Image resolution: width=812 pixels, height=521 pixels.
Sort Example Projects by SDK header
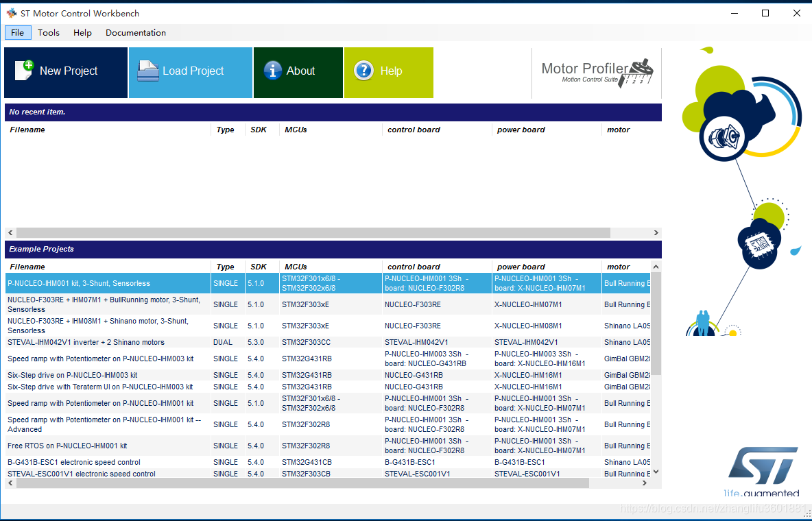pyautogui.click(x=262, y=267)
